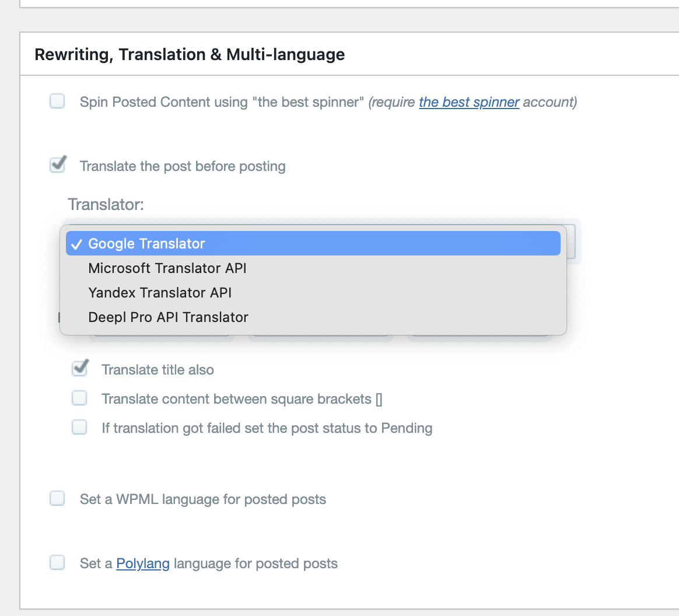Click the 'Set a WPML language for posted posts' label
The width and height of the screenshot is (679, 616).
(x=202, y=499)
